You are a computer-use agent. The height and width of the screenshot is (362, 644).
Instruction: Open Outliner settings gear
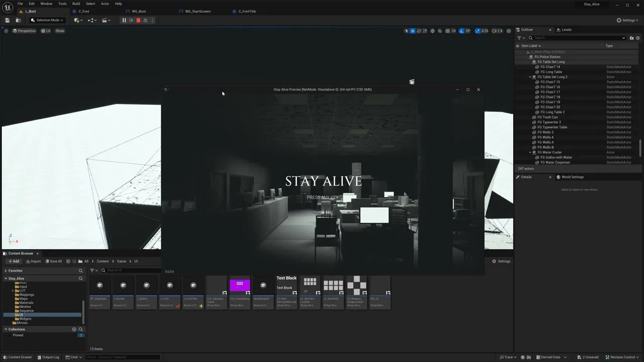click(x=638, y=38)
